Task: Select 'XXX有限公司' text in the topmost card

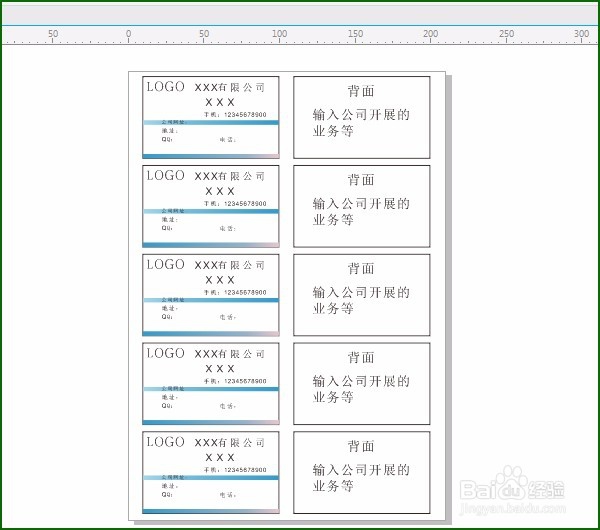Action: coord(230,88)
